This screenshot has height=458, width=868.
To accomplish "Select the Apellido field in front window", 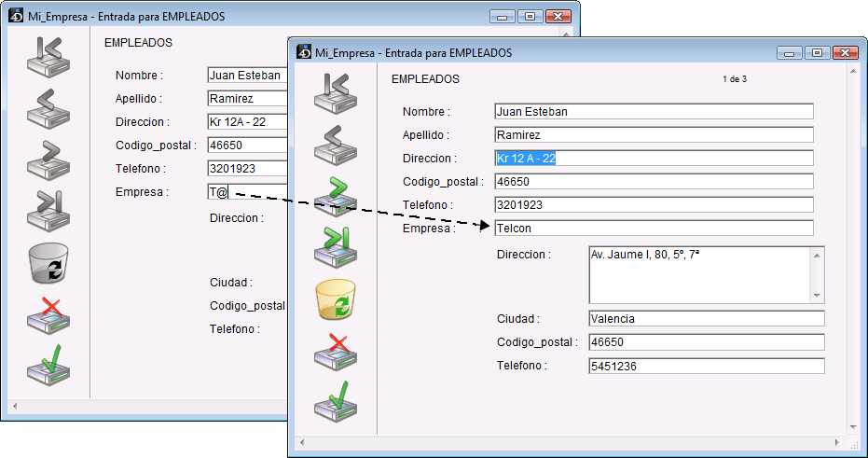I will point(653,134).
